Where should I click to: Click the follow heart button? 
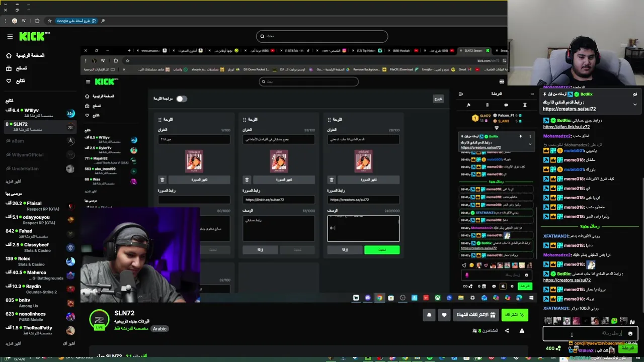pyautogui.click(x=444, y=315)
